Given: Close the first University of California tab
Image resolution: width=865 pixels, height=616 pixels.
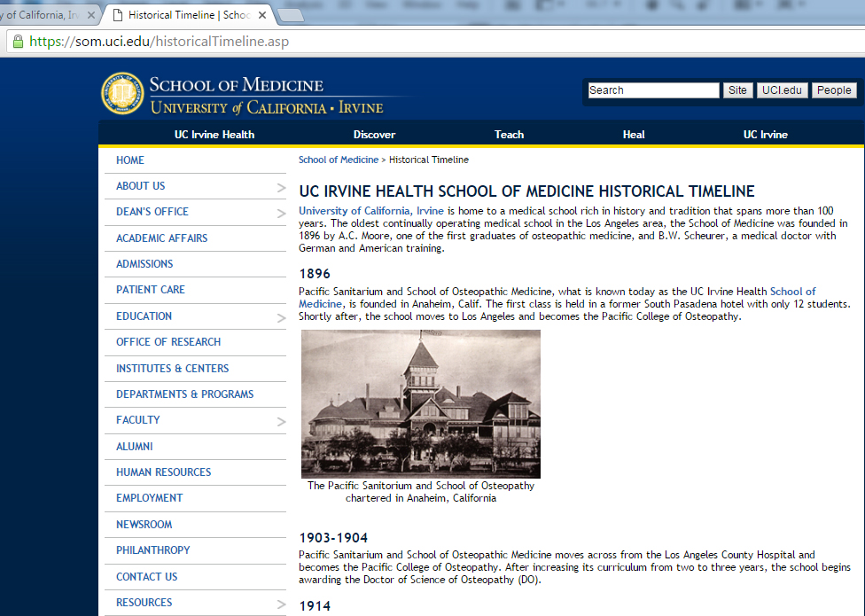Looking at the screenshot, I should (91, 16).
